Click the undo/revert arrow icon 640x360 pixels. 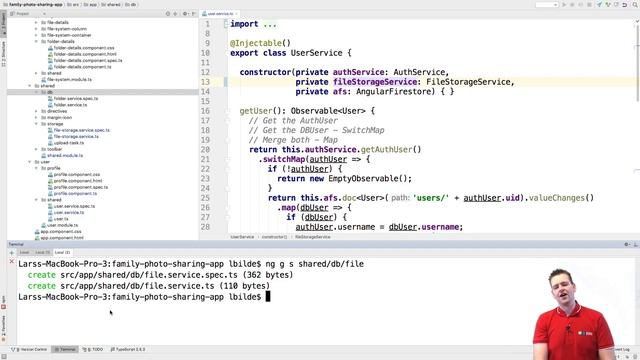624,4
